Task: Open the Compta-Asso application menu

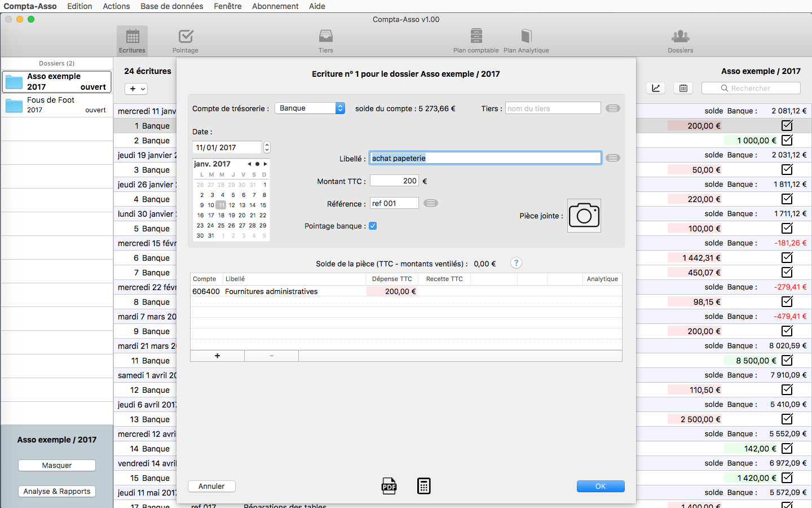Action: [x=30, y=6]
